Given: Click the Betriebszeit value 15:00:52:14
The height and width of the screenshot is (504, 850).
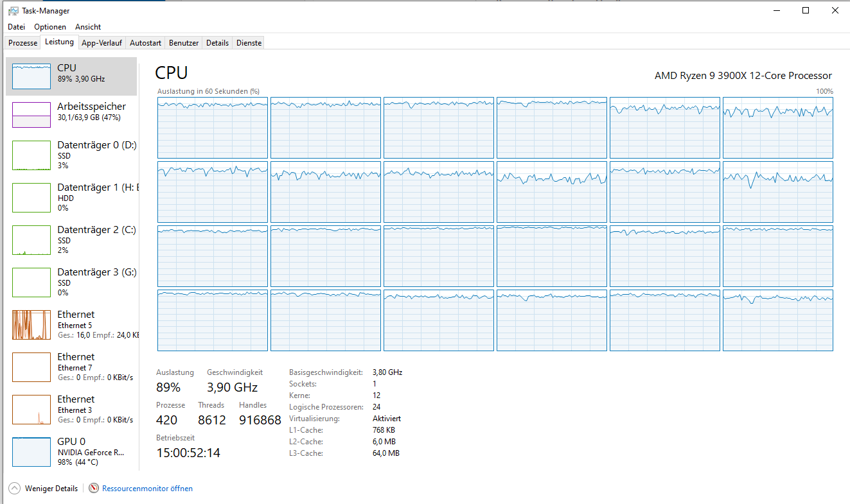Looking at the screenshot, I should [188, 453].
